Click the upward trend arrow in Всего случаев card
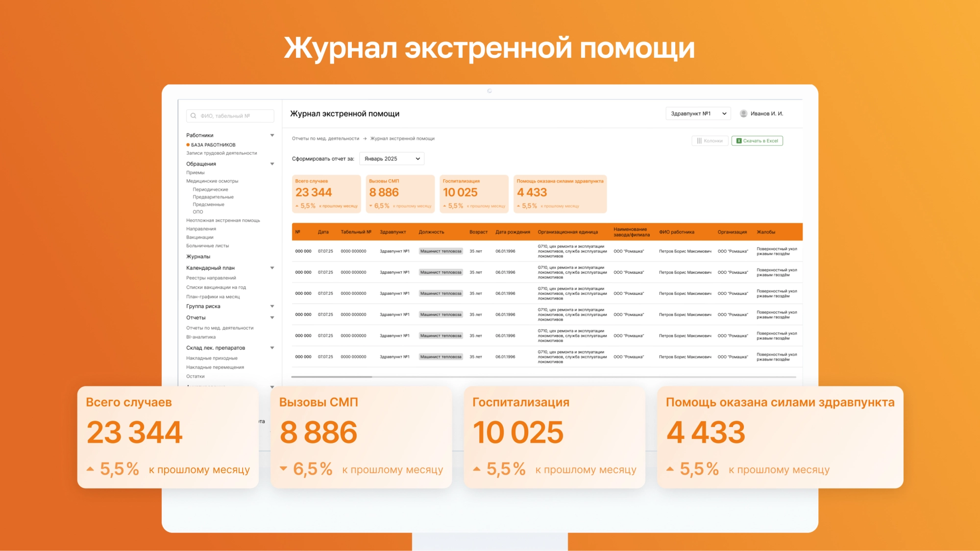 (298, 206)
